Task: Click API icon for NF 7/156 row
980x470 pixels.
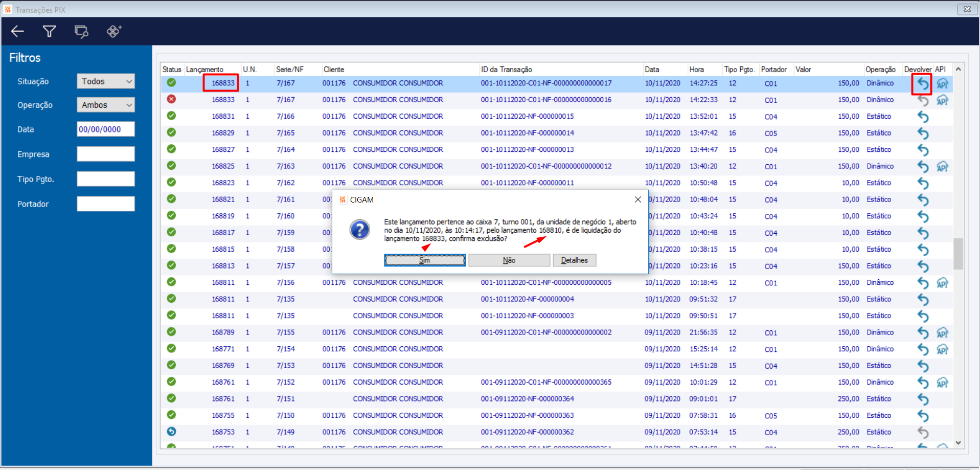Action: tap(942, 283)
